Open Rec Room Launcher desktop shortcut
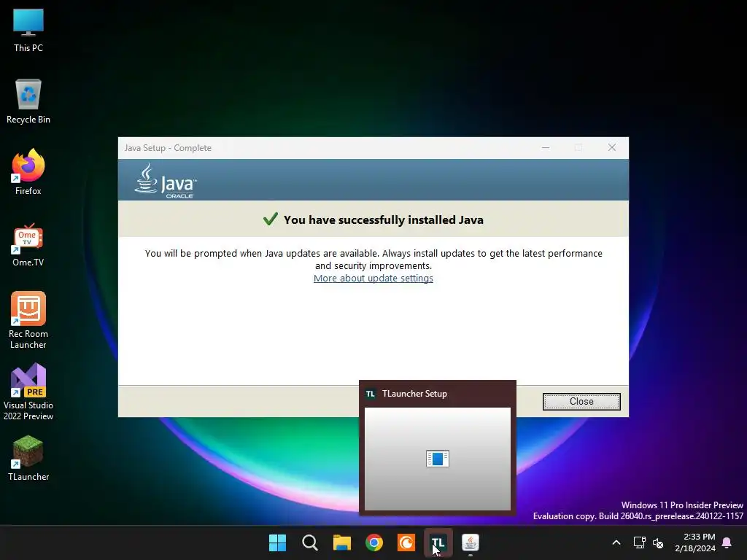This screenshot has width=747, height=560. point(28,321)
